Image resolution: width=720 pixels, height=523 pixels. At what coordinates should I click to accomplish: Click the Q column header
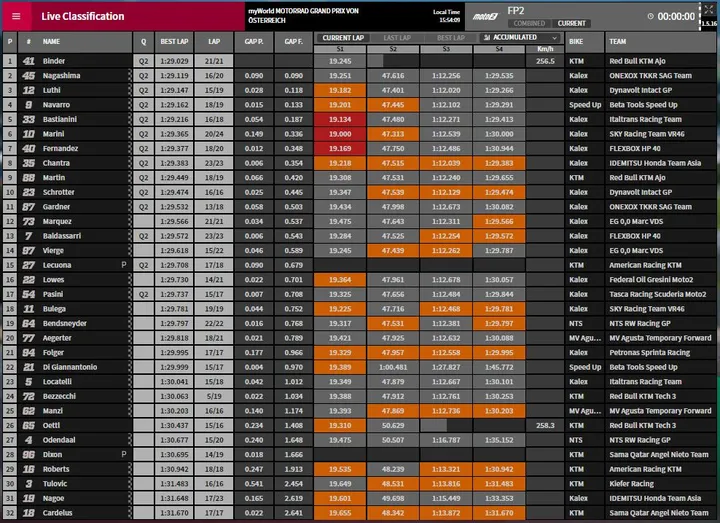(143, 42)
